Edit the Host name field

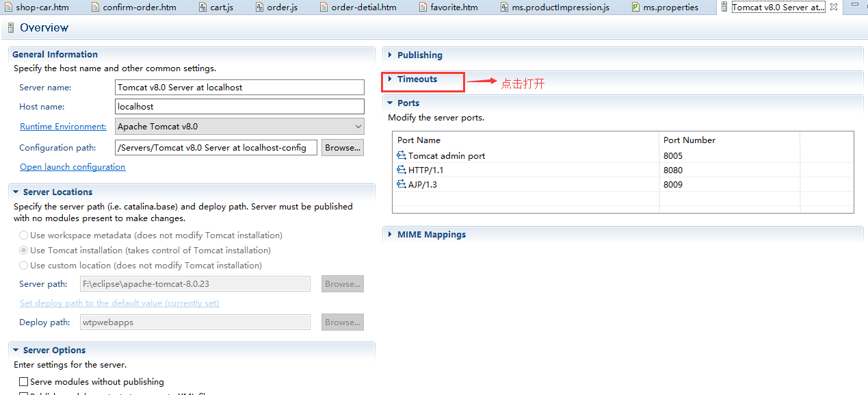240,106
